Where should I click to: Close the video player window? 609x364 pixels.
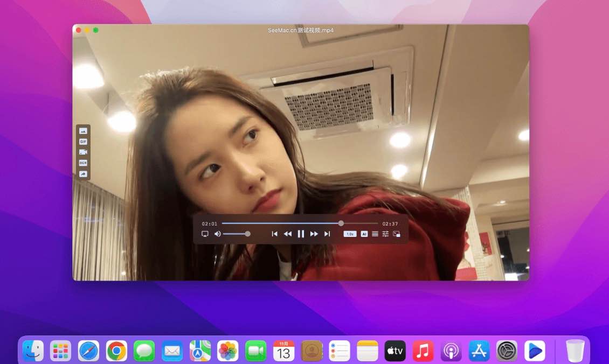pos(79,30)
